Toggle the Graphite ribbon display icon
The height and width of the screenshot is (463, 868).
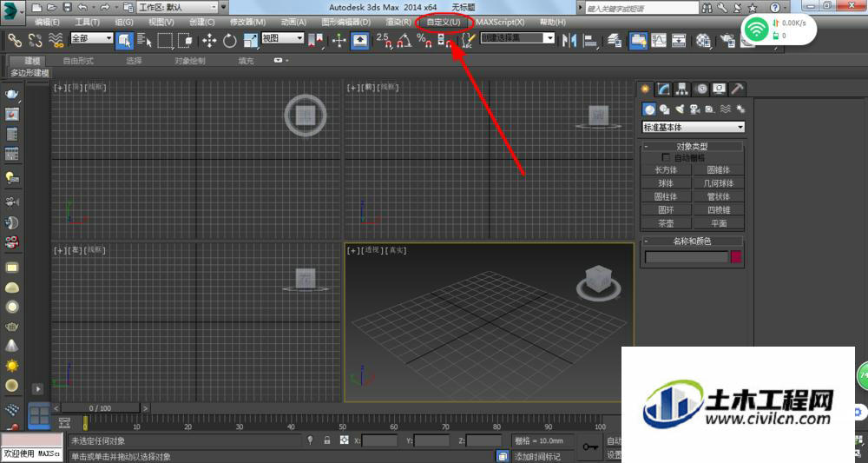point(638,41)
